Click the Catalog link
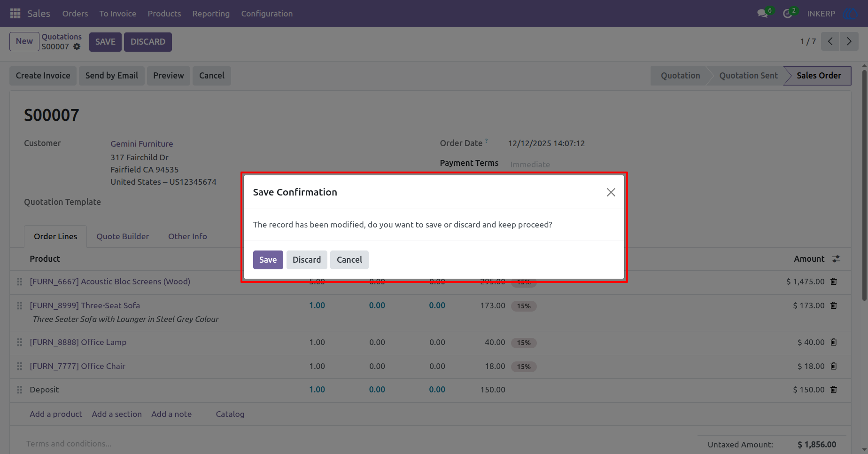Screen dimensions: 868x454 (x=230, y=414)
